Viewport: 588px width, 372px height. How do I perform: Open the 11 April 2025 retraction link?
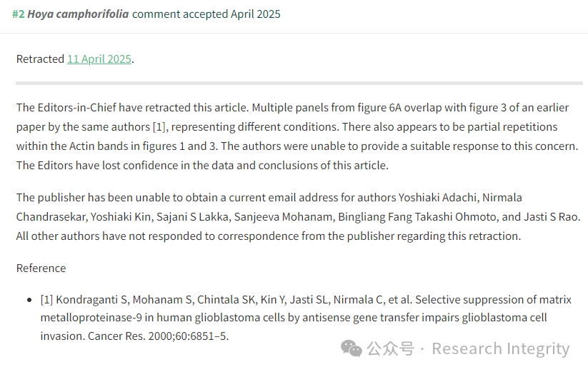click(x=99, y=59)
